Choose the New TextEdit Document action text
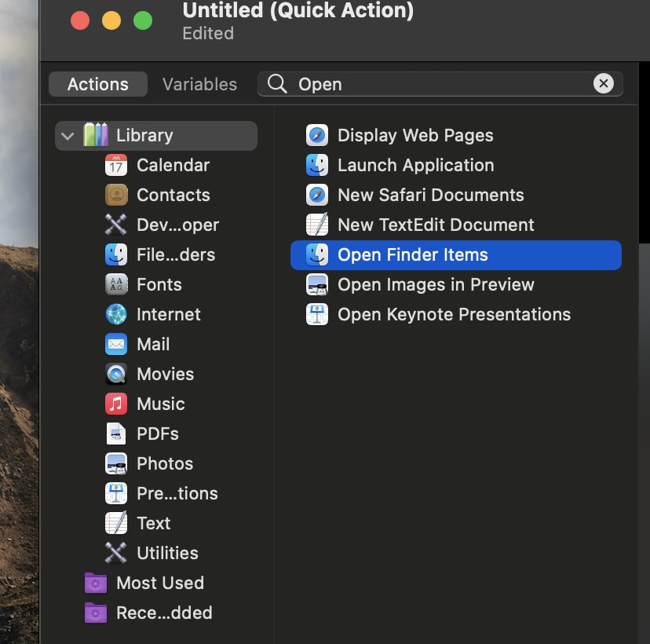 pos(436,225)
